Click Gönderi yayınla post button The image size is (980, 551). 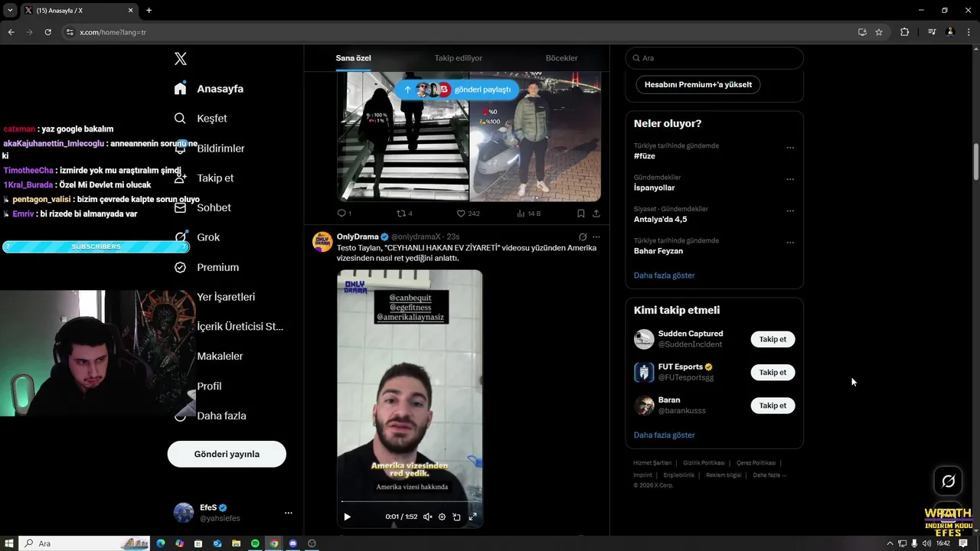click(227, 454)
